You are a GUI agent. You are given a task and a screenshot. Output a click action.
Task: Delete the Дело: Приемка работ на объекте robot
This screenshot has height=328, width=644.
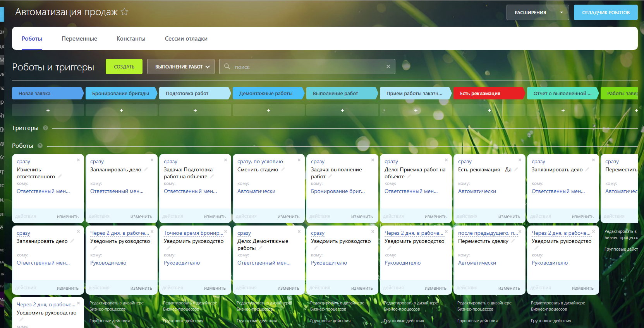[446, 160]
